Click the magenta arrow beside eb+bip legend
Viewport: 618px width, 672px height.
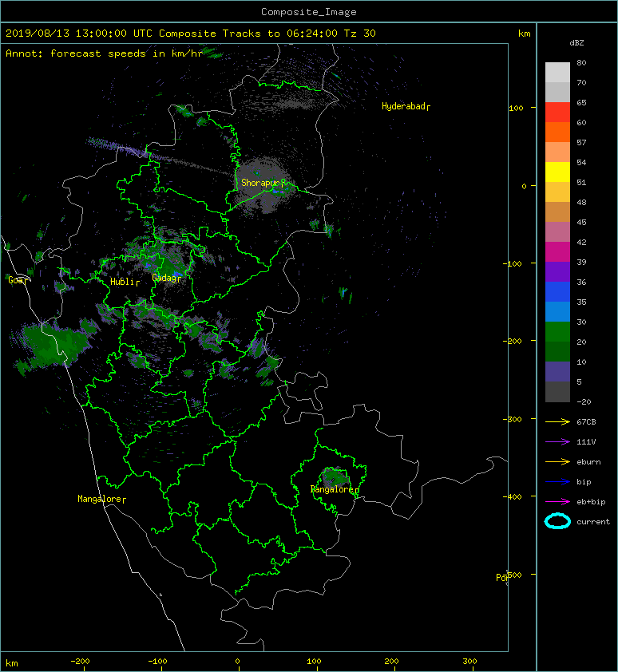point(557,501)
